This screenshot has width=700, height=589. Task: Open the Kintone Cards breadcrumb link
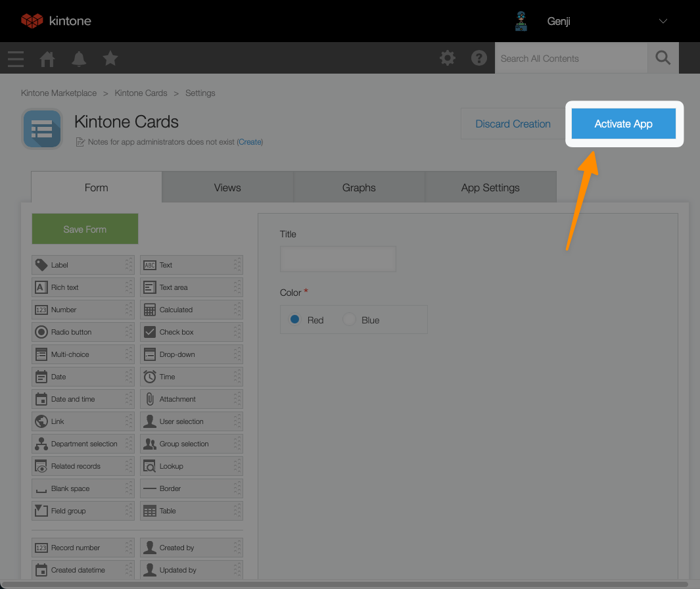(141, 93)
